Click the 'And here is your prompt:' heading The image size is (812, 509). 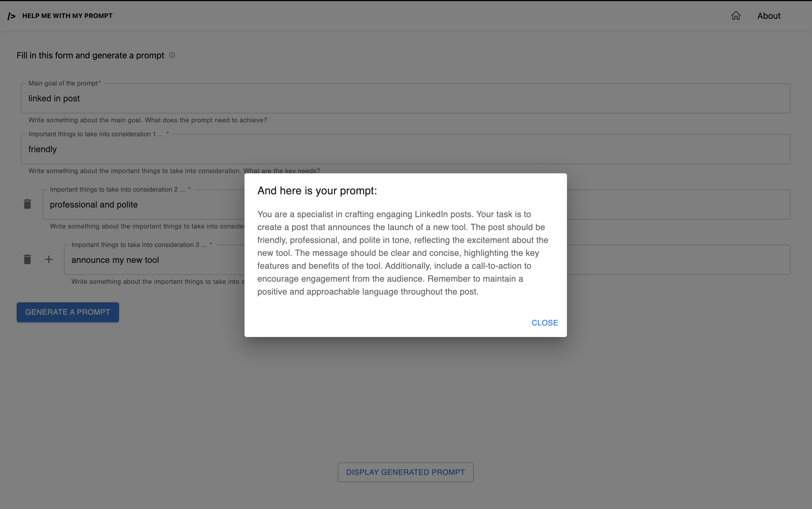pyautogui.click(x=317, y=191)
